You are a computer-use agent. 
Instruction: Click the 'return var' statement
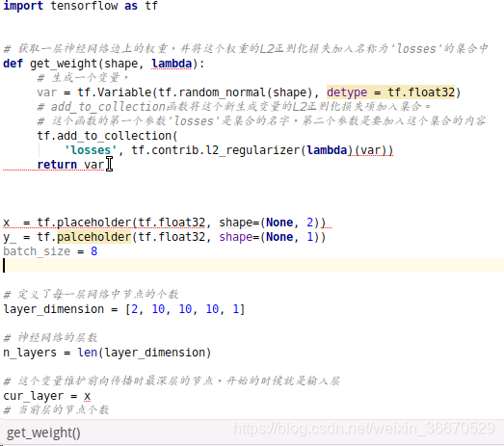coord(70,165)
